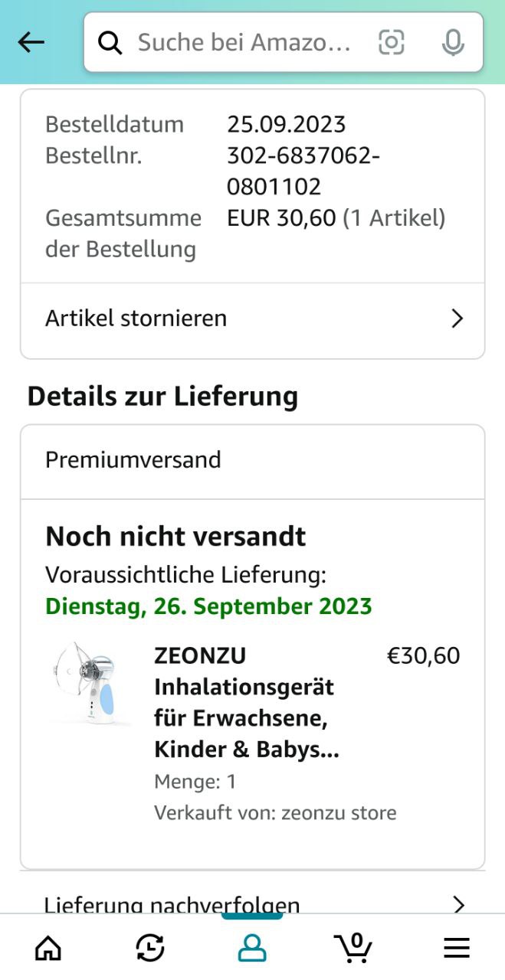This screenshot has width=505, height=980.
Task: Tap the order number text
Action: [303, 171]
